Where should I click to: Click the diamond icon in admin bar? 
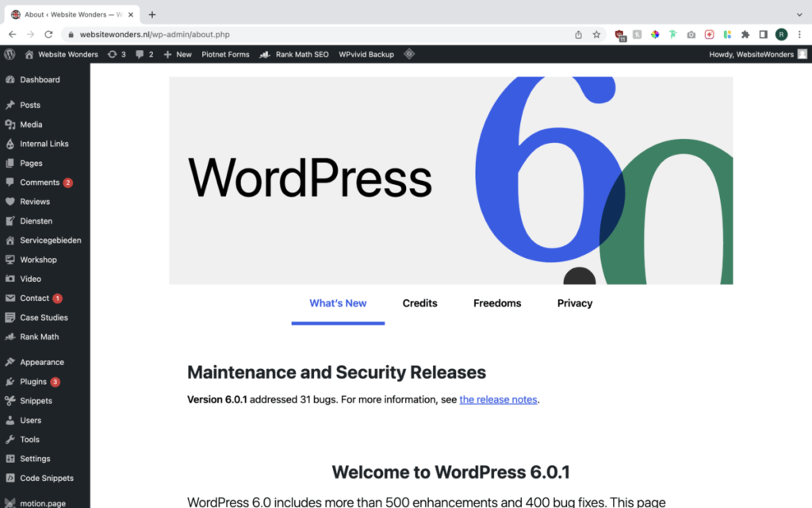[x=409, y=54]
